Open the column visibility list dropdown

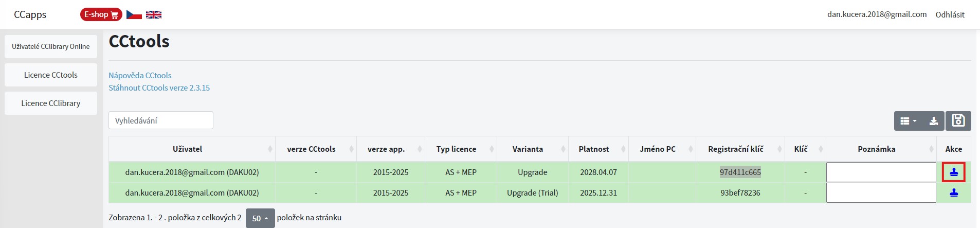(909, 121)
